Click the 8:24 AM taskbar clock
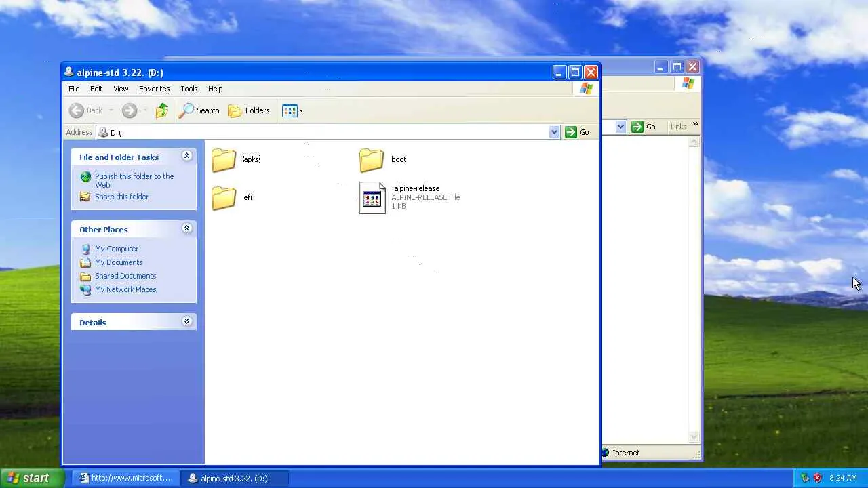Viewport: 868px width, 488px height. click(843, 478)
